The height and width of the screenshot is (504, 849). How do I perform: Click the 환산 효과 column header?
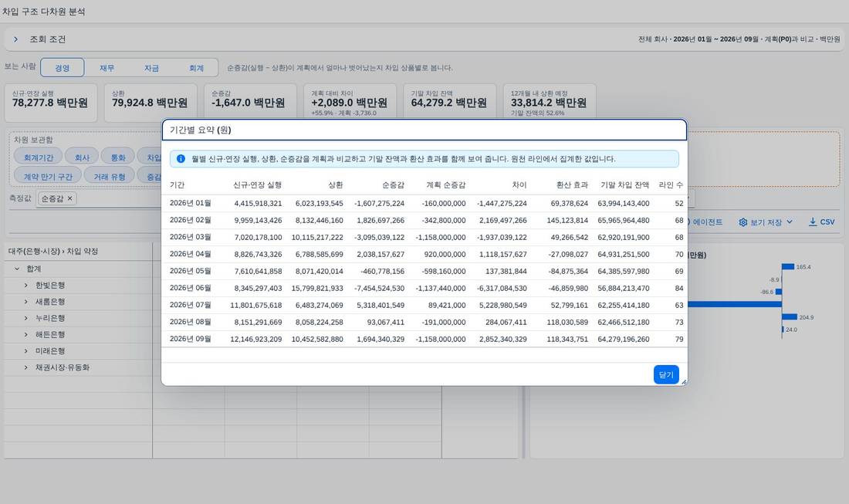[x=572, y=184]
